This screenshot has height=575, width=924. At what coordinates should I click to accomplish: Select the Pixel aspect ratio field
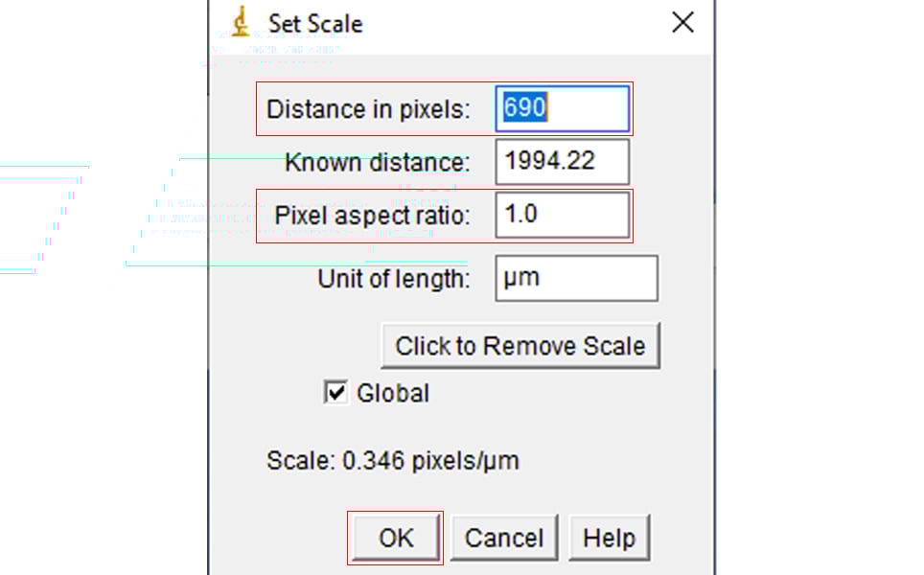(x=562, y=215)
